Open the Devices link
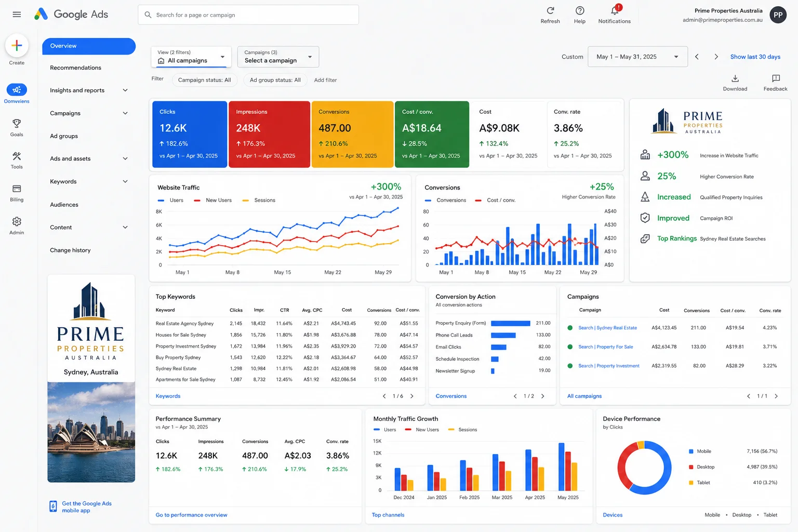The image size is (798, 532). coord(613,515)
